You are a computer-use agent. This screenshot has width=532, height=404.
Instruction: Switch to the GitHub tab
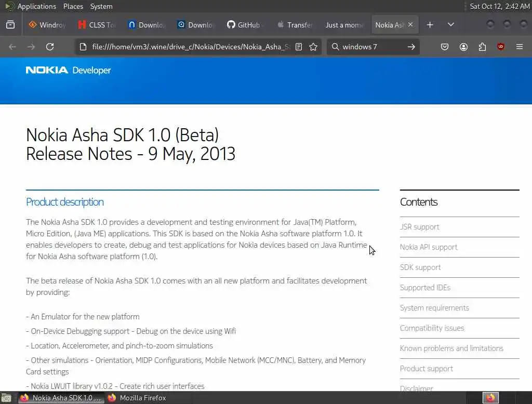245,25
